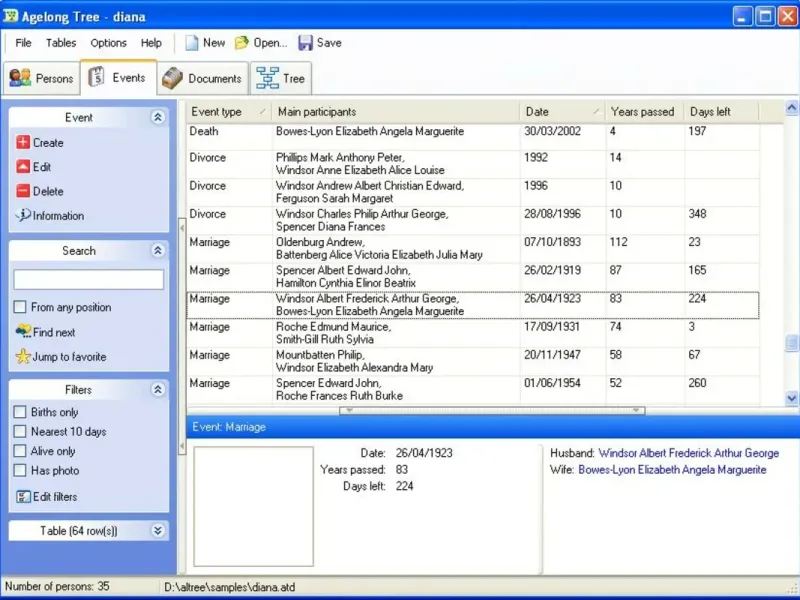Collapse the Event panel chevron
This screenshot has width=800, height=600.
[x=158, y=117]
